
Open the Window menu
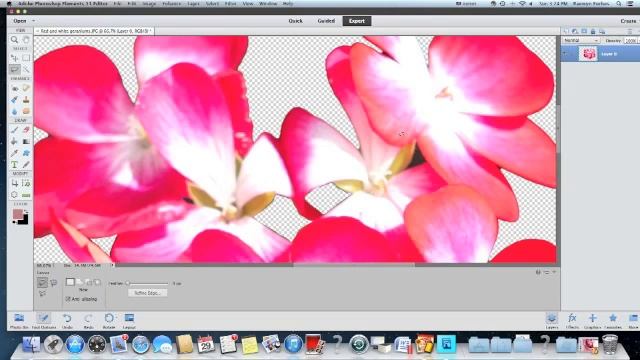click(x=268, y=4)
